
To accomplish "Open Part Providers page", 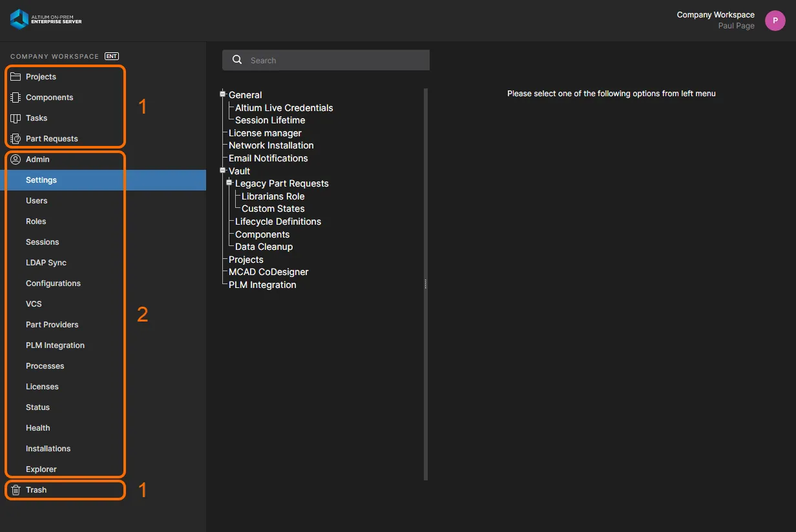I will click(52, 325).
